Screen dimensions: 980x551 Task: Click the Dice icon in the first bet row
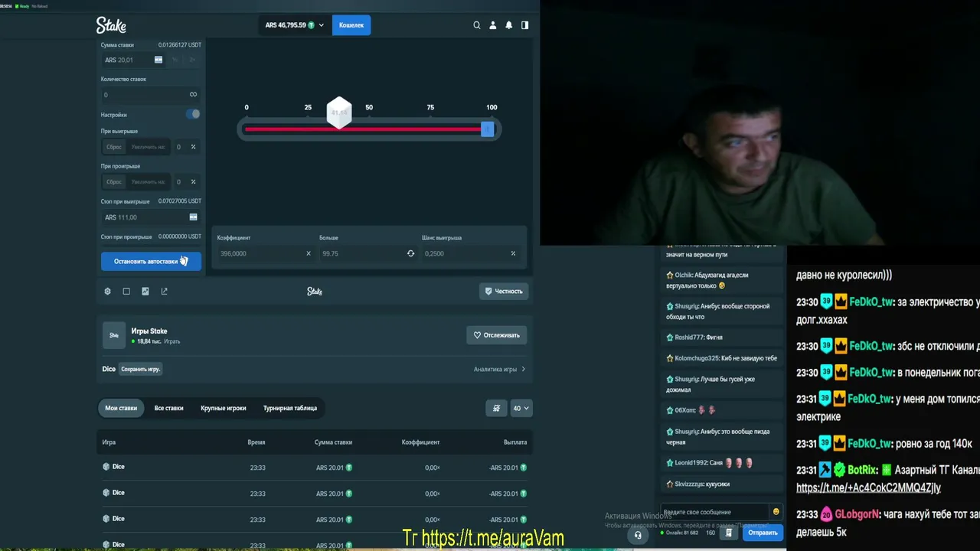(106, 467)
